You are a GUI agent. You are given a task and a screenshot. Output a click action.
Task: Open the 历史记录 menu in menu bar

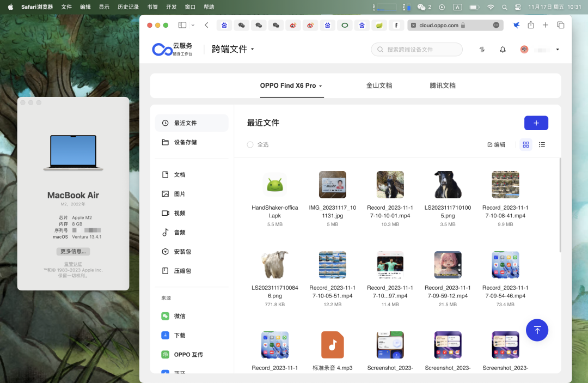tap(129, 7)
